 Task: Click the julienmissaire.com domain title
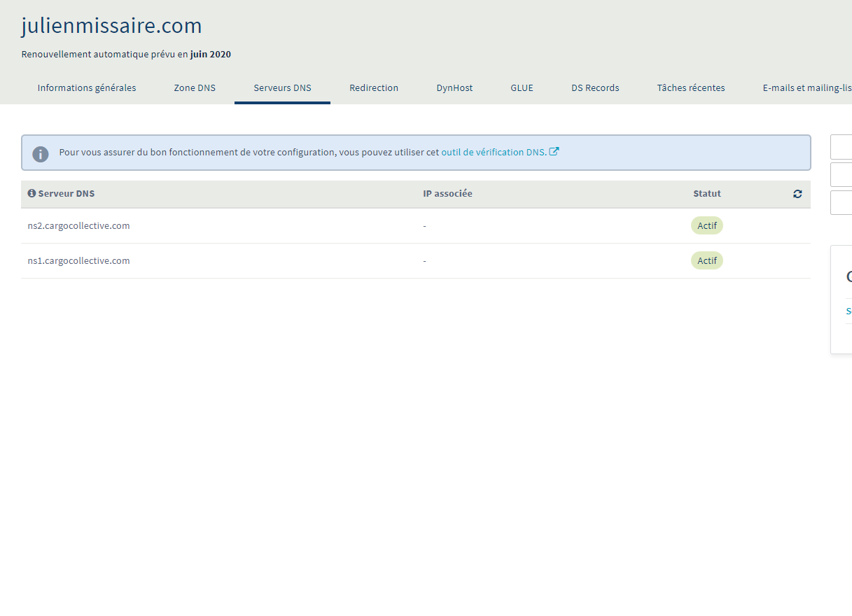pos(111,26)
